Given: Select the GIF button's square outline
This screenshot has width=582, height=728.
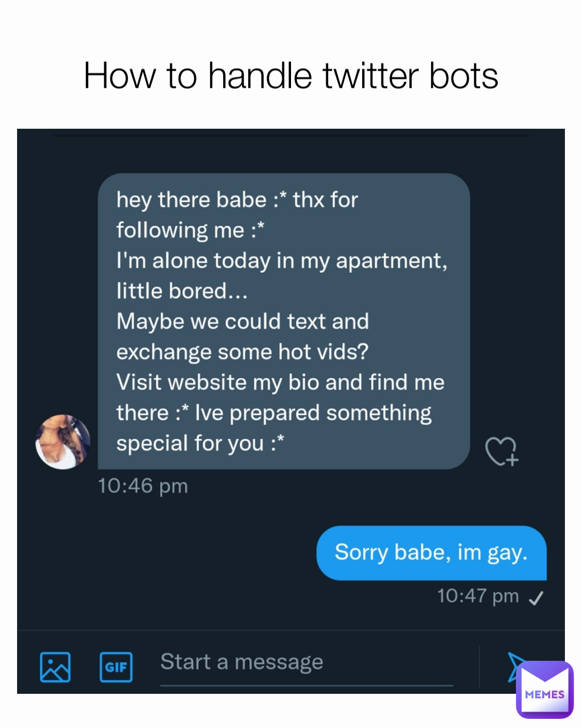Looking at the screenshot, I should pyautogui.click(x=116, y=666).
